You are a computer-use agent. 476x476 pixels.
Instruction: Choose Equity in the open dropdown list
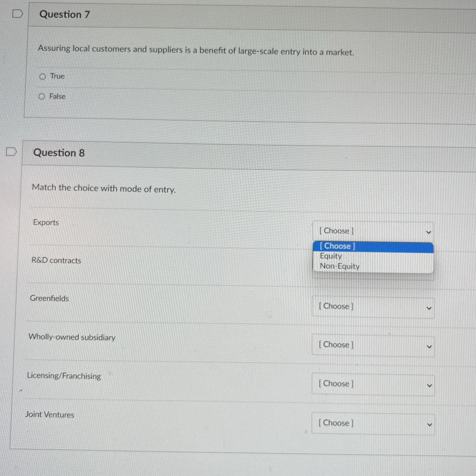(331, 256)
